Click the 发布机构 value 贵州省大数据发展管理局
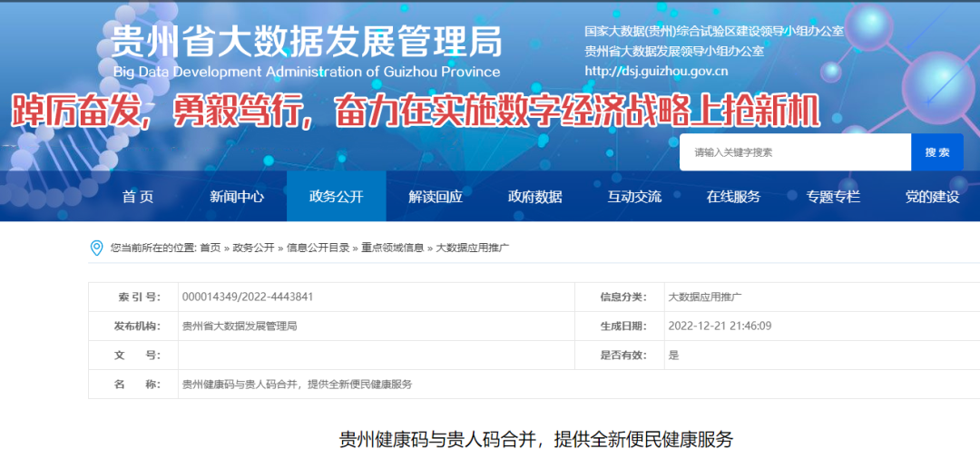This screenshot has height=458, width=980. [240, 326]
